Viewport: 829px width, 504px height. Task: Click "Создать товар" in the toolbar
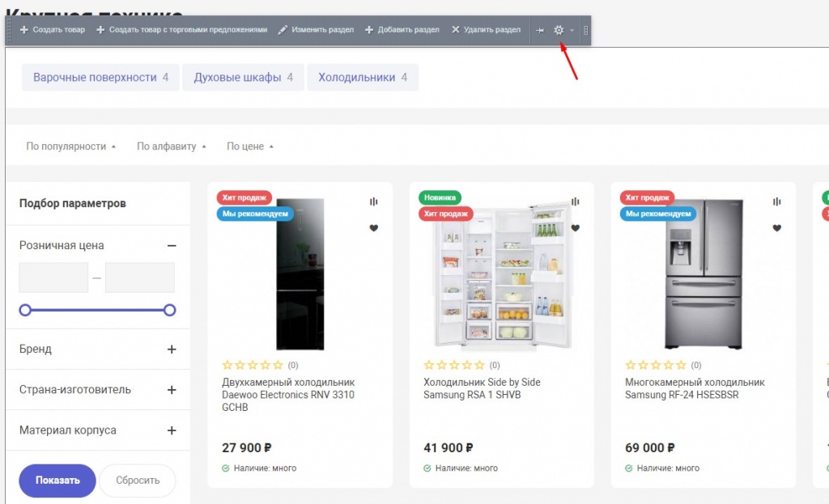(53, 30)
